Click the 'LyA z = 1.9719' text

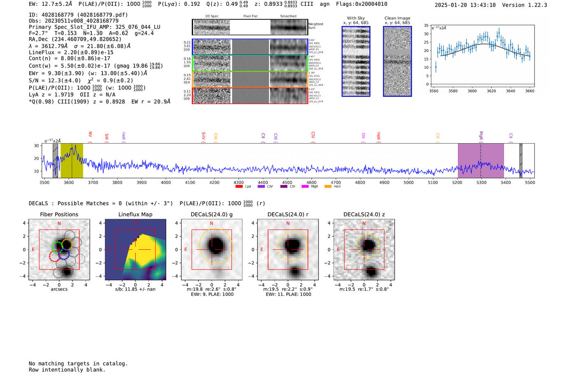click(51, 95)
